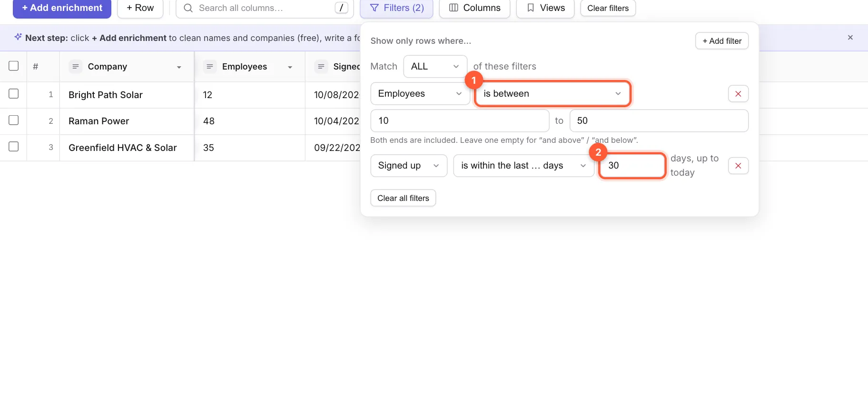
Task: Click the magnifier icon in search box
Action: point(188,8)
